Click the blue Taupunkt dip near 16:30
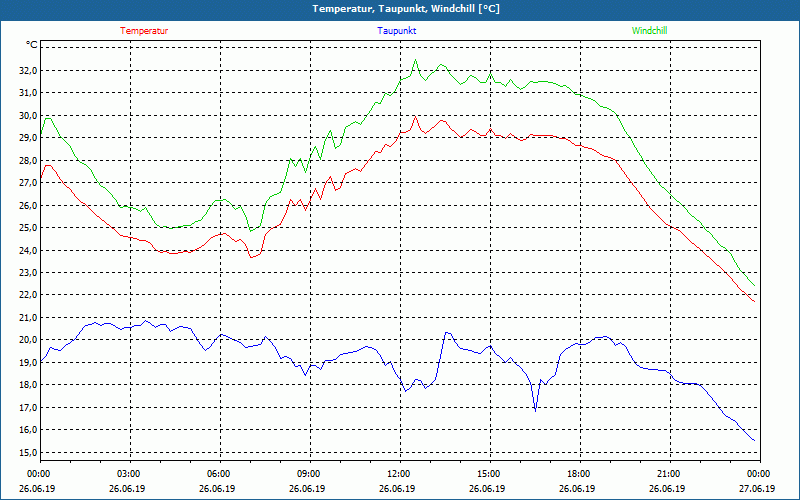Viewport: 800px width, 500px height. tap(535, 410)
